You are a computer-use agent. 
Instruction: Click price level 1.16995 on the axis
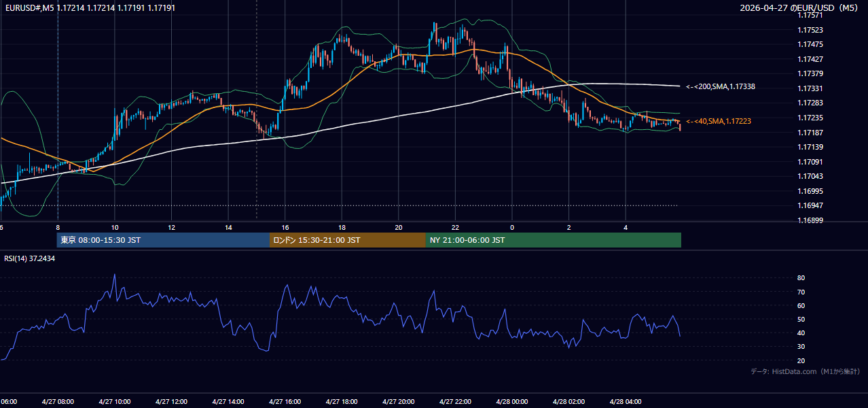point(810,191)
